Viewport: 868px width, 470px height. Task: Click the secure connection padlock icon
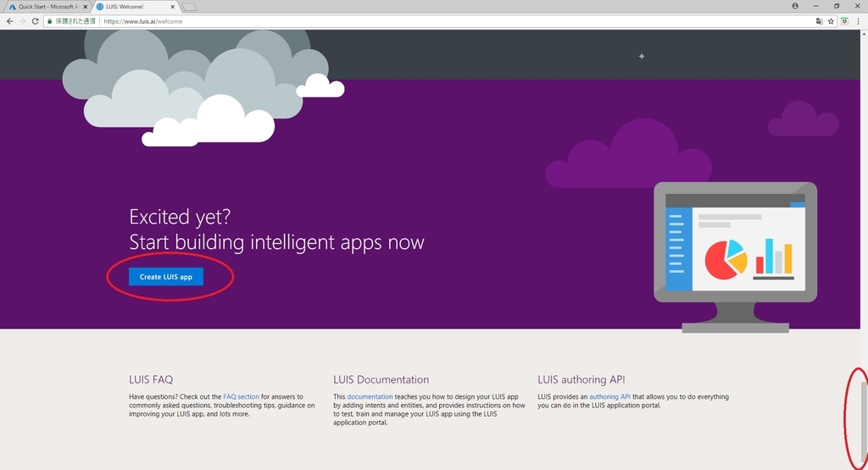(x=50, y=21)
